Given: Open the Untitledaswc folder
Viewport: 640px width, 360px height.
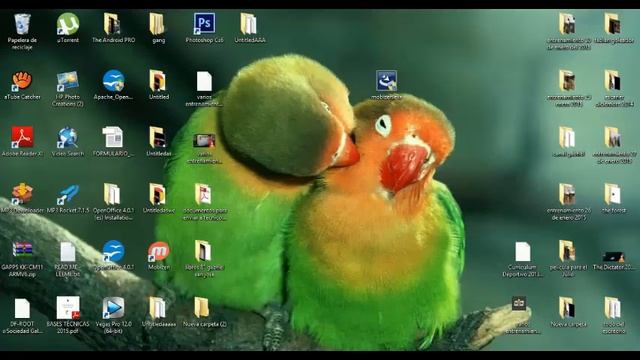Looking at the screenshot, I should (158, 193).
